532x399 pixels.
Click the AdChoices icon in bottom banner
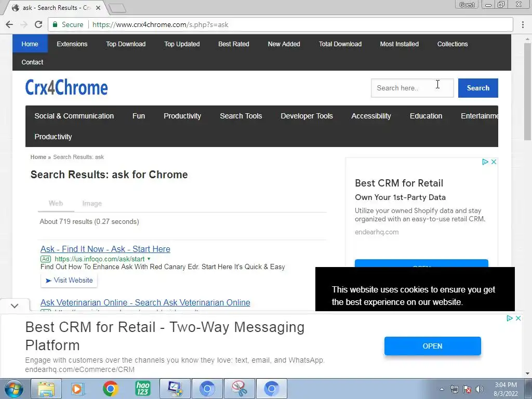(x=509, y=318)
